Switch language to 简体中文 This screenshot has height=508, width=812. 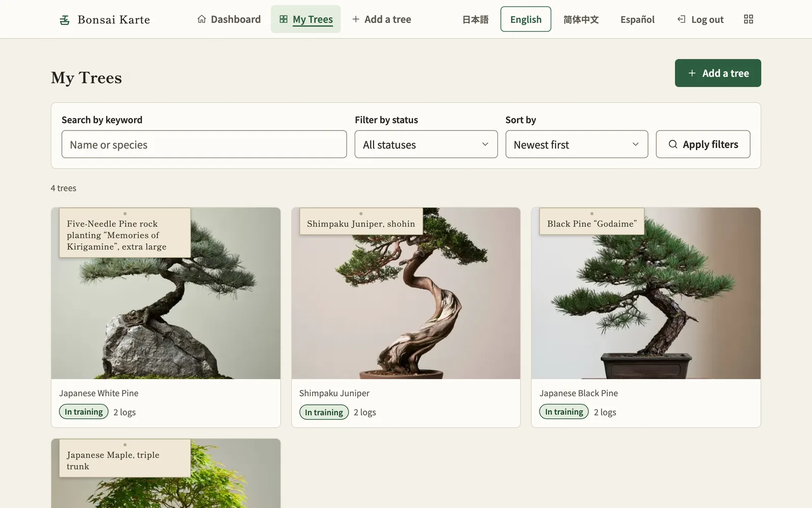click(x=581, y=19)
